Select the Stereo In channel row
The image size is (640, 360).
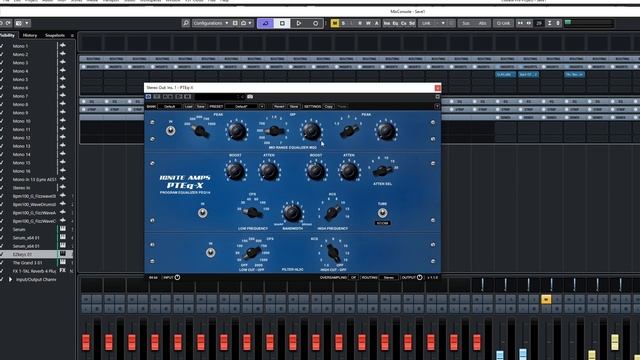37,188
